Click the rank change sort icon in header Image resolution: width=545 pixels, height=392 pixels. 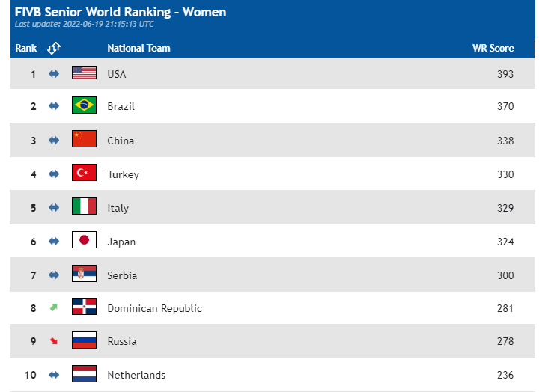[54, 48]
